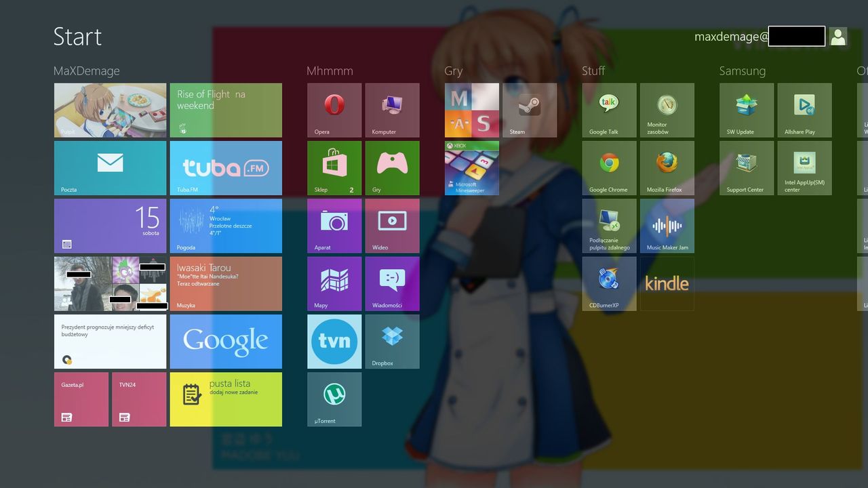Open the MAS colored letters tile
Image resolution: width=868 pixels, height=488 pixels.
[x=472, y=110]
